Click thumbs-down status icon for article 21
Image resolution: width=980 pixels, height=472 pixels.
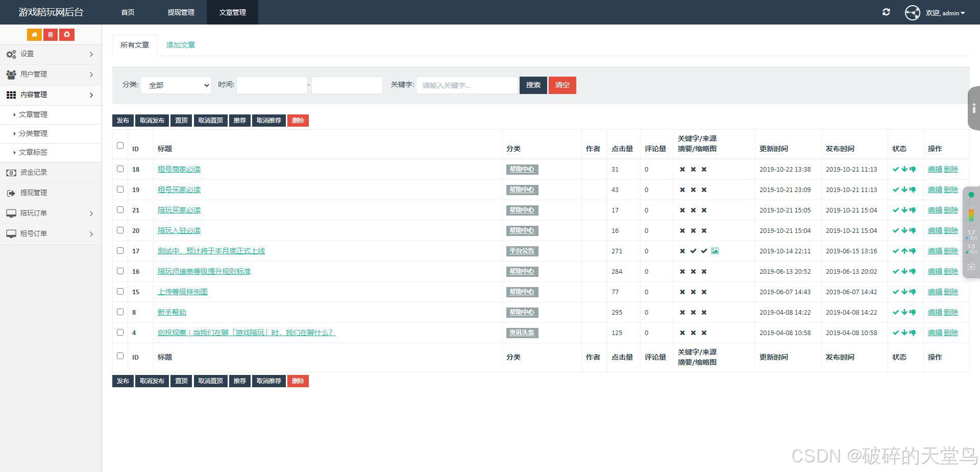[912, 210]
